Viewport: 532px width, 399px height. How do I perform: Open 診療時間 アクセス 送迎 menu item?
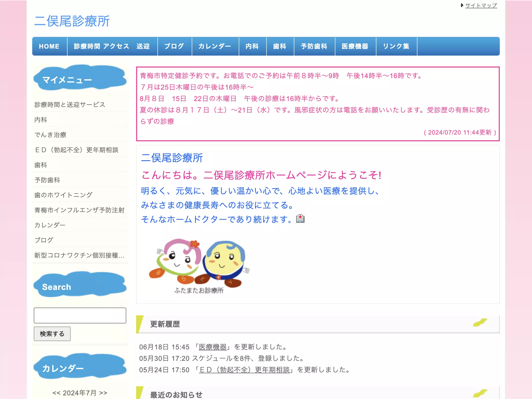(x=112, y=46)
